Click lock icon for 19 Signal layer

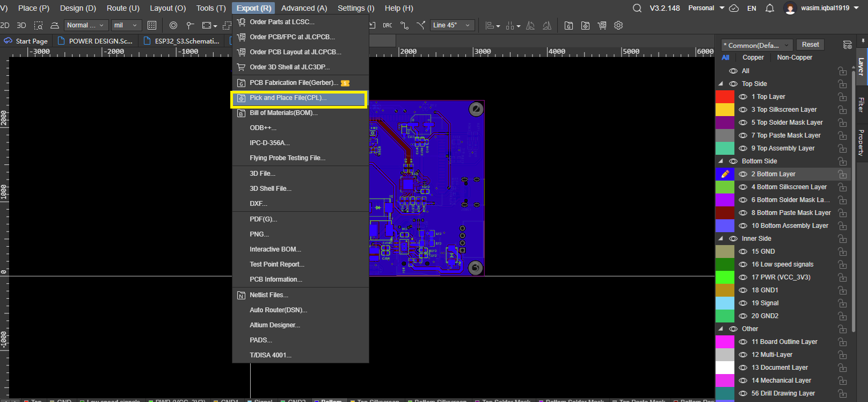(x=842, y=303)
